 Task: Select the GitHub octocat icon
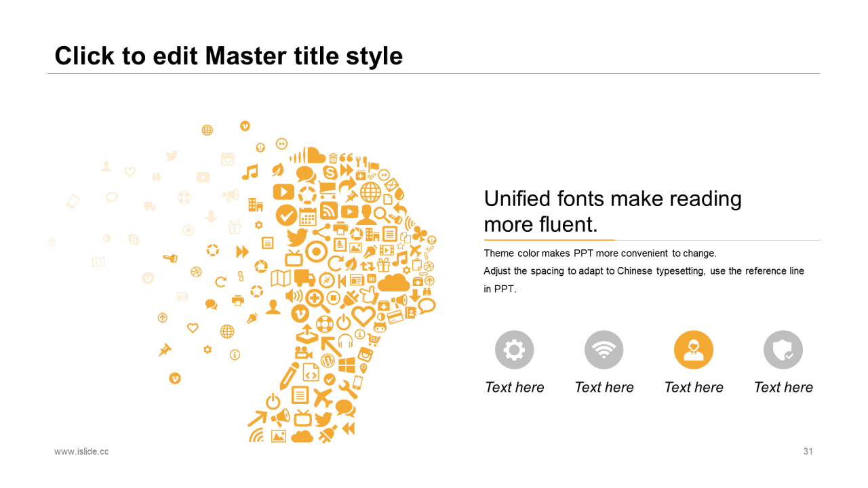[x=380, y=327]
